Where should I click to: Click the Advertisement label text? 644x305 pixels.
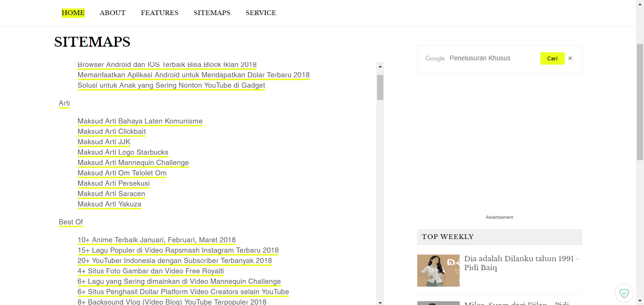point(499,217)
